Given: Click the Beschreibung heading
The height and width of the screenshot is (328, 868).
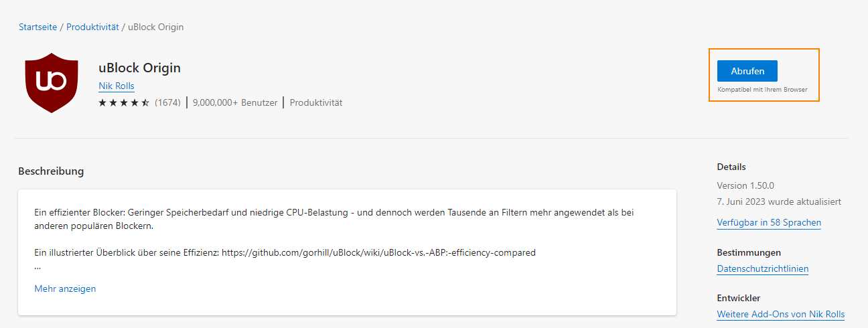Looking at the screenshot, I should coord(51,171).
